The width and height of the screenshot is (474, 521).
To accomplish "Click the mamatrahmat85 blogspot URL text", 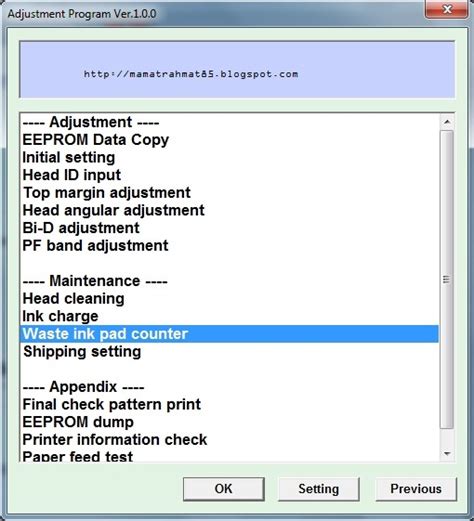I will 191,74.
